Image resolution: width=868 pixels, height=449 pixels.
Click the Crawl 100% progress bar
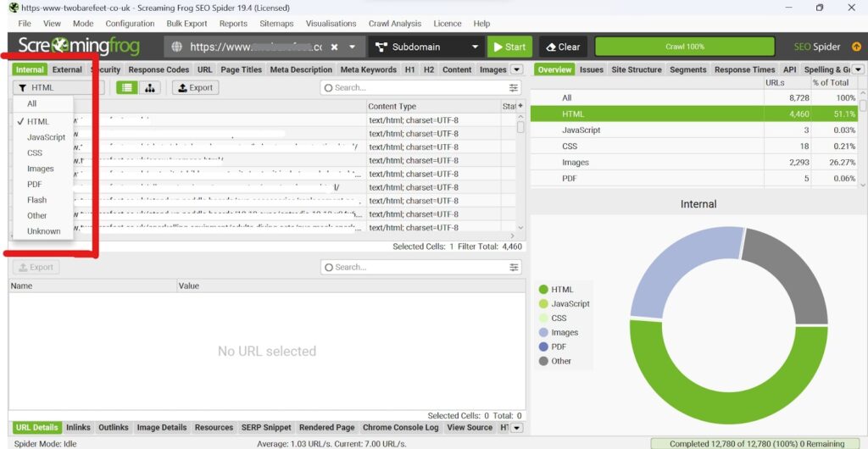click(685, 47)
